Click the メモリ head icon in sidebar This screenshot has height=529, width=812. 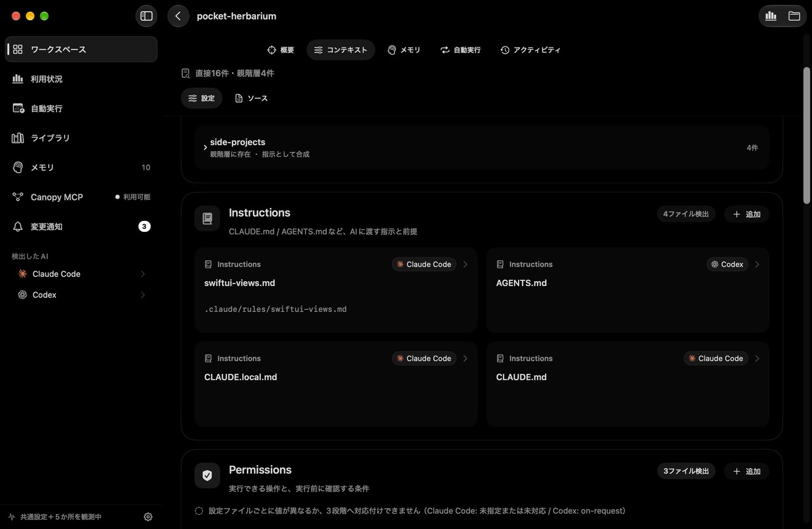tap(18, 167)
